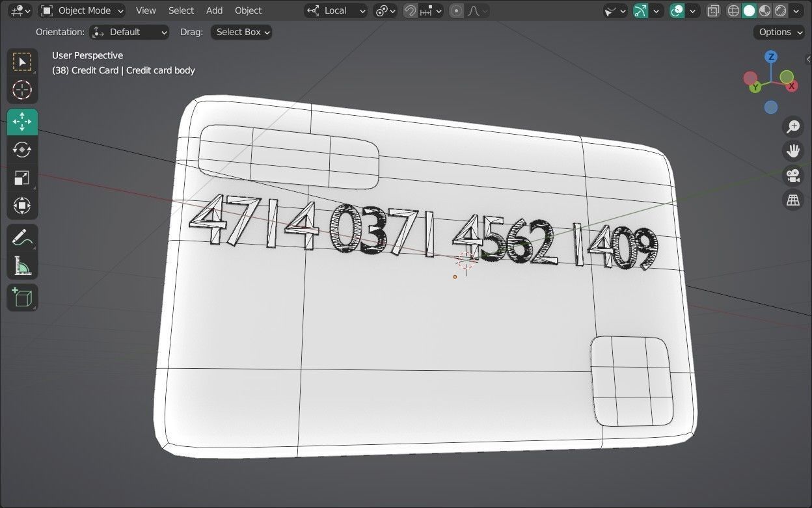Image resolution: width=812 pixels, height=508 pixels.
Task: Open selectability and visibility dropdown
Action: point(615,10)
